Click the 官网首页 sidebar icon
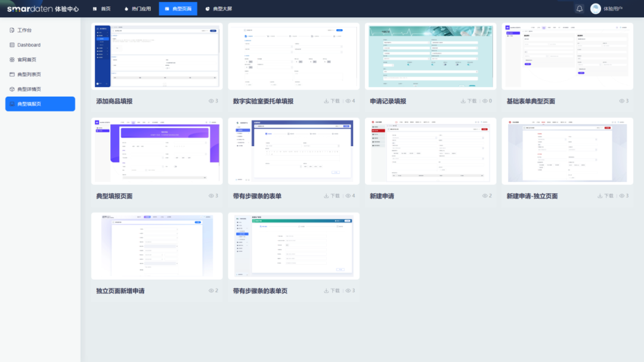The height and width of the screenshot is (362, 644). point(12,60)
